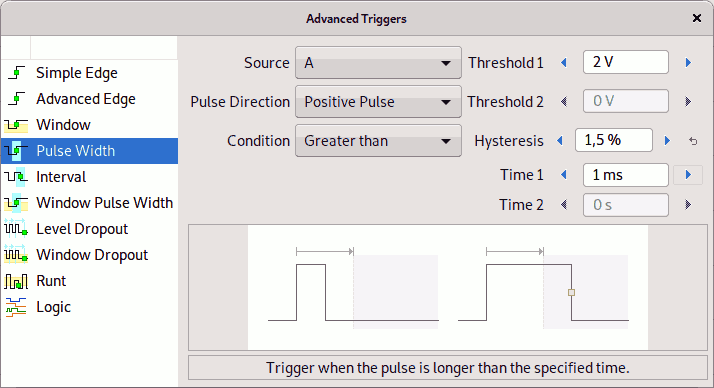Decrease Threshold 1 with left arrow
The height and width of the screenshot is (388, 714).
point(564,62)
